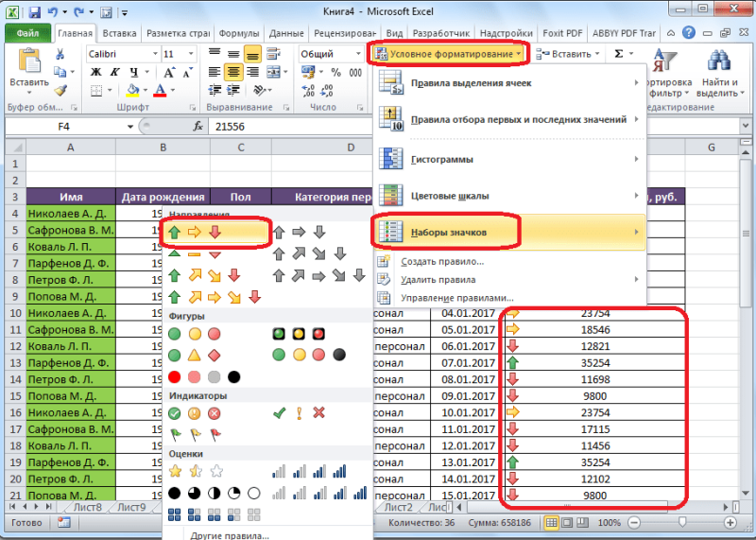756x540 pixels.
Task: Open the Лист8 sheet tab
Action: pyautogui.click(x=87, y=507)
